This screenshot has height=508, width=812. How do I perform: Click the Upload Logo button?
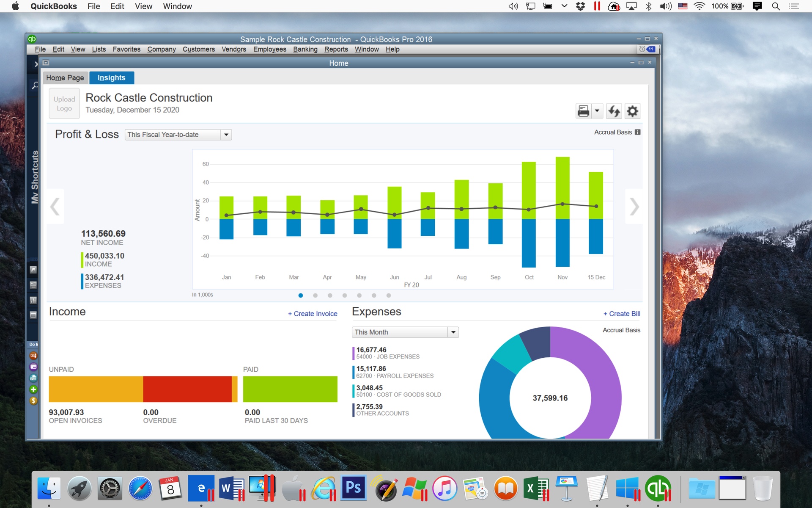(x=64, y=103)
